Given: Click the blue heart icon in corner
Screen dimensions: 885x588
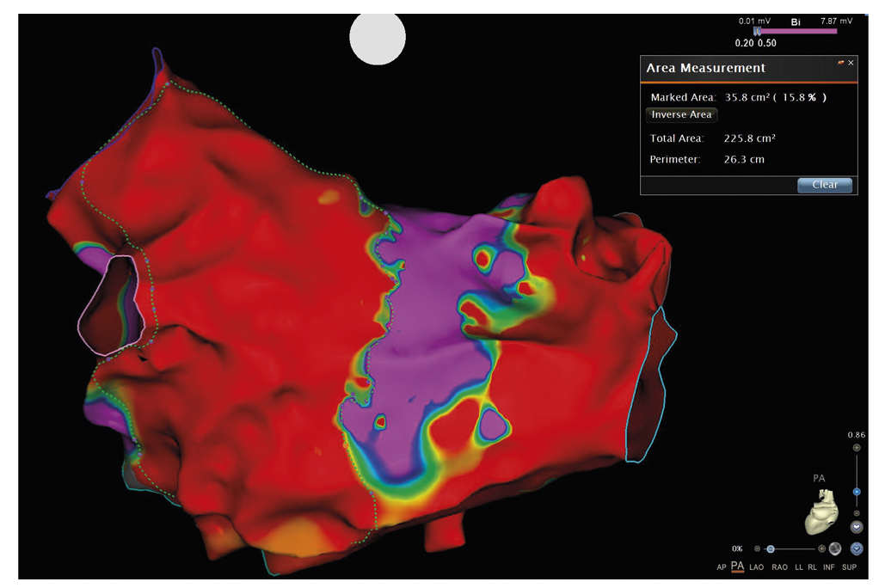Looking at the screenshot, I should click(x=856, y=548).
